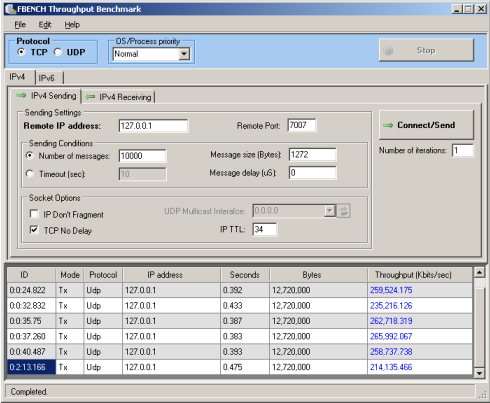Click throughput value 262,718.319
Image resolution: width=490 pixels, height=403 pixels.
[391, 321]
